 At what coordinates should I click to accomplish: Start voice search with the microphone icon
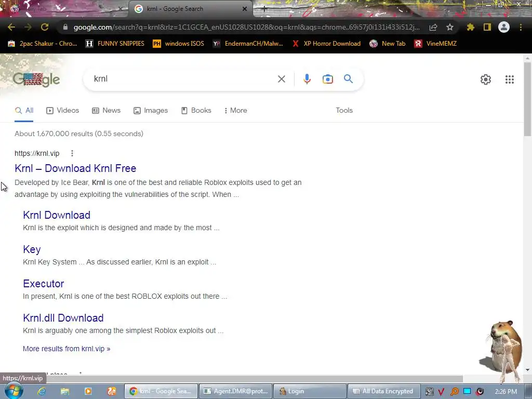[x=307, y=79]
